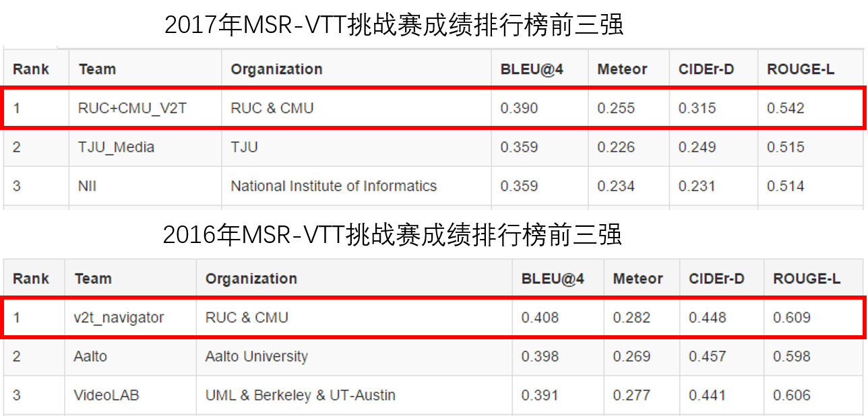Viewport: 868px width, 416px height.
Task: Click the 0.255 Meteor value
Action: click(x=616, y=108)
